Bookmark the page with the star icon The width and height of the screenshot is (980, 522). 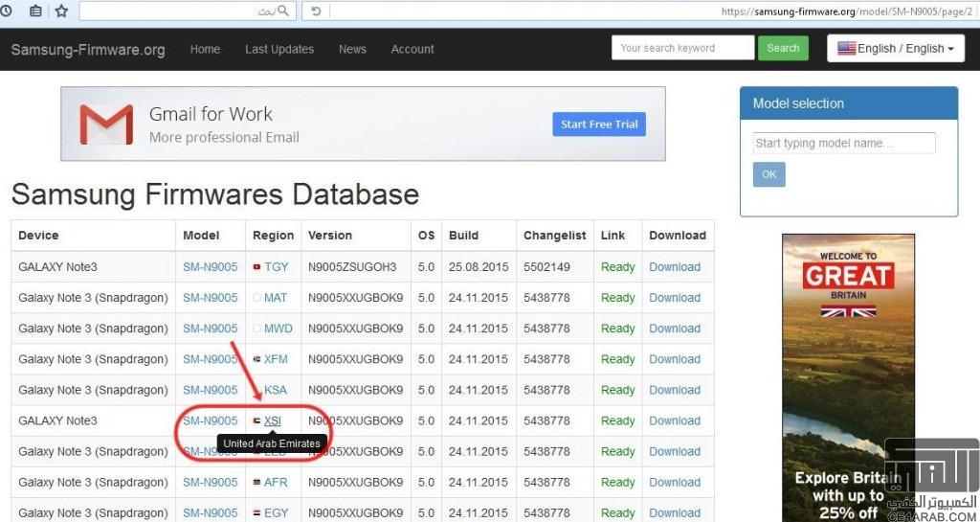point(61,11)
